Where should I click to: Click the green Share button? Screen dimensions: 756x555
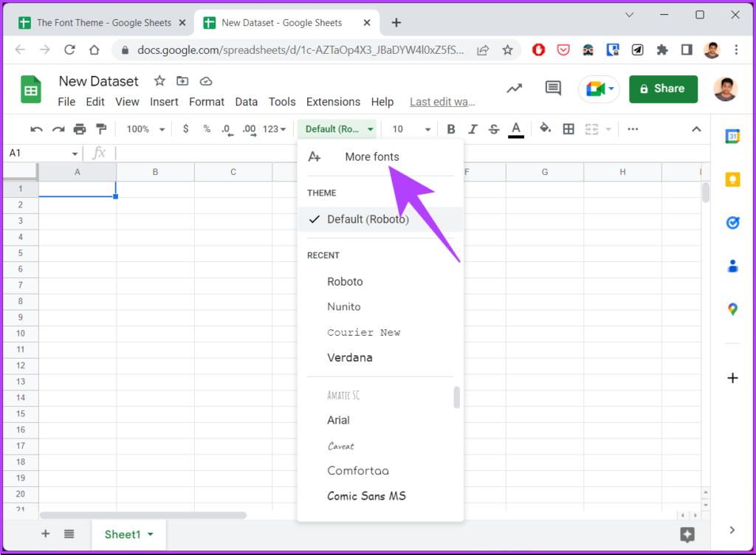tap(663, 89)
